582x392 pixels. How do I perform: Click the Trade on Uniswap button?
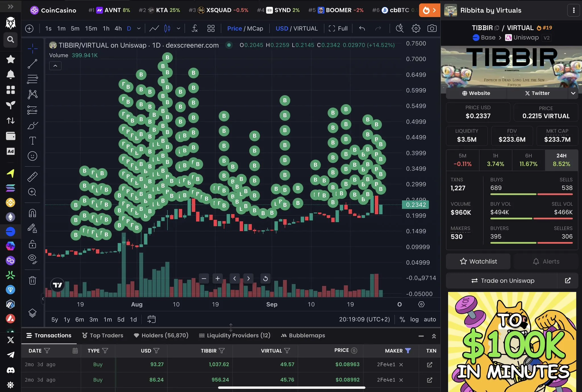[x=502, y=281]
